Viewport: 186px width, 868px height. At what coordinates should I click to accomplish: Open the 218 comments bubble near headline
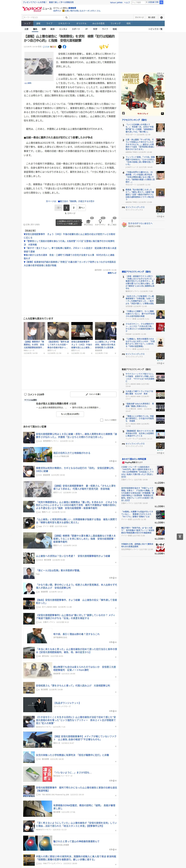(46, 47)
